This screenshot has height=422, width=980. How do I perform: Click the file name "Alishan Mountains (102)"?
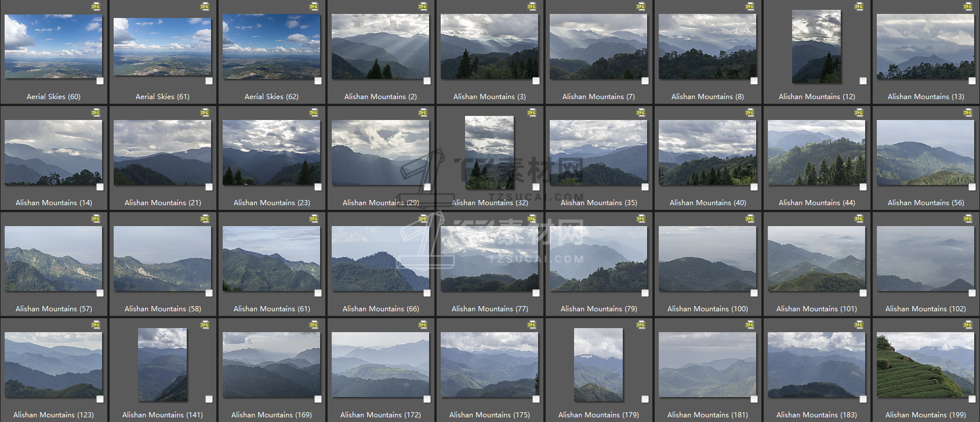click(925, 309)
